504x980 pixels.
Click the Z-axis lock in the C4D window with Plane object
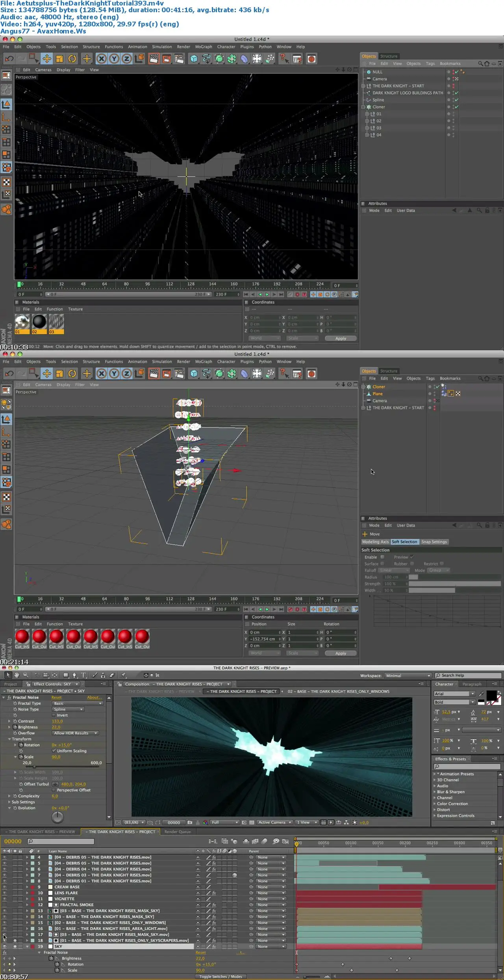[x=127, y=374]
